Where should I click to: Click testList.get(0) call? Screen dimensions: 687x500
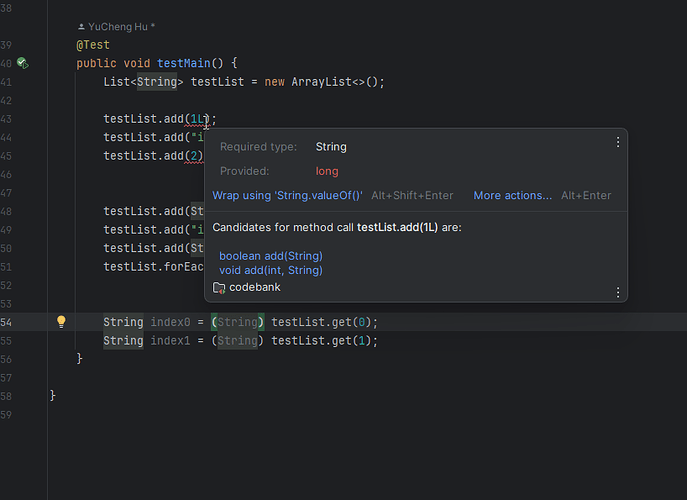coord(321,322)
